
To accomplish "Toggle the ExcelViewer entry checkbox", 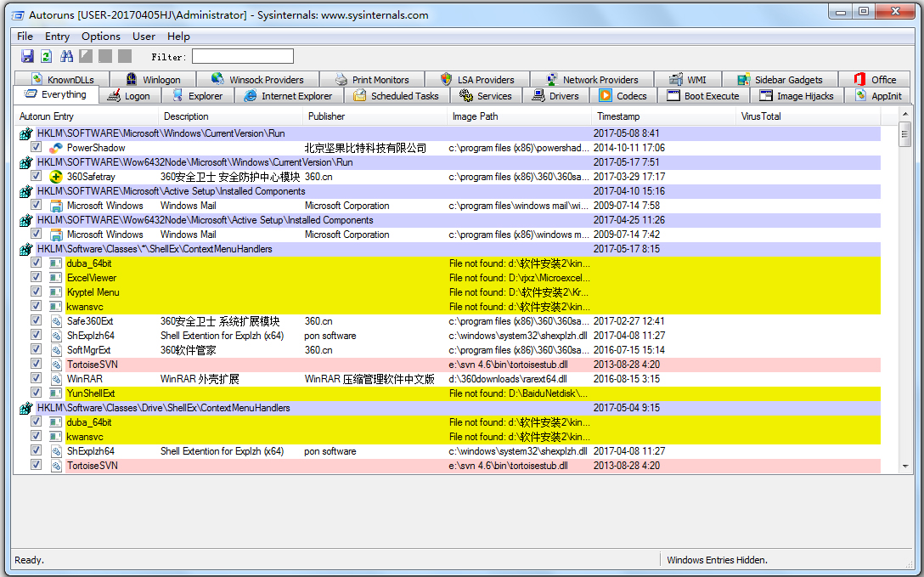I will (36, 277).
